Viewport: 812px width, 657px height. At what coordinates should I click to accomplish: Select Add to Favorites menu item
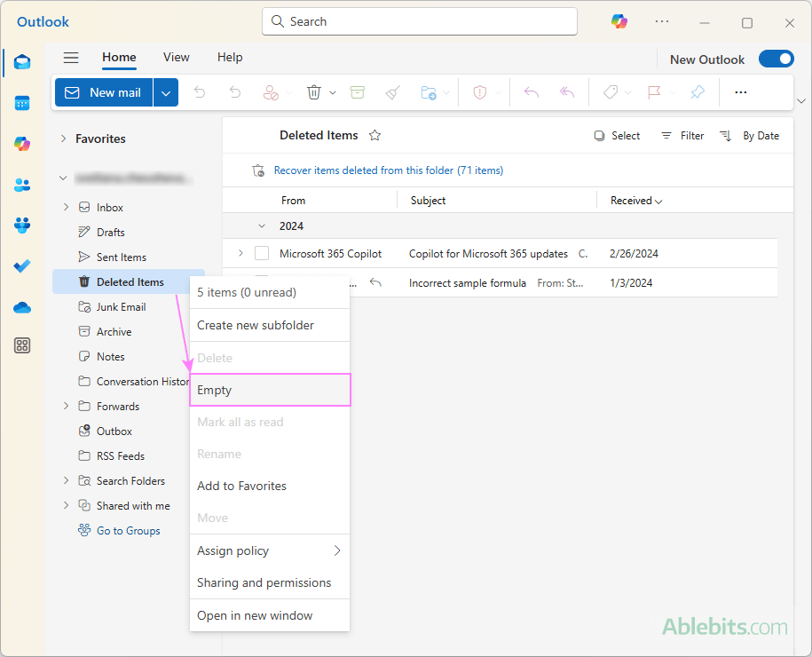[270, 486]
